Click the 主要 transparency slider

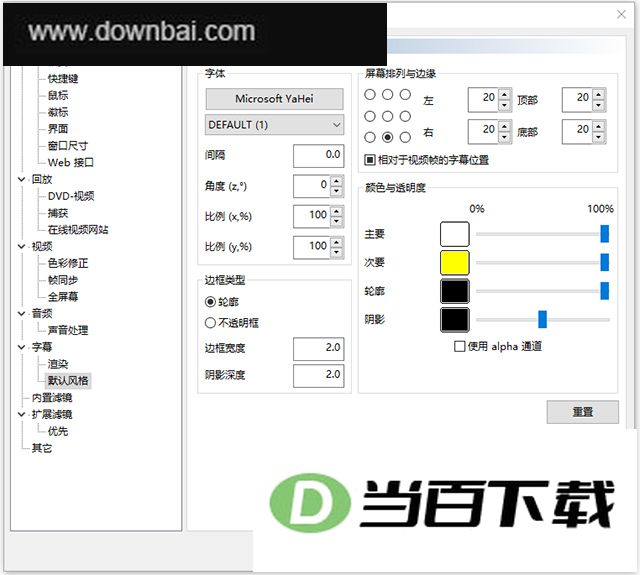[x=542, y=234]
